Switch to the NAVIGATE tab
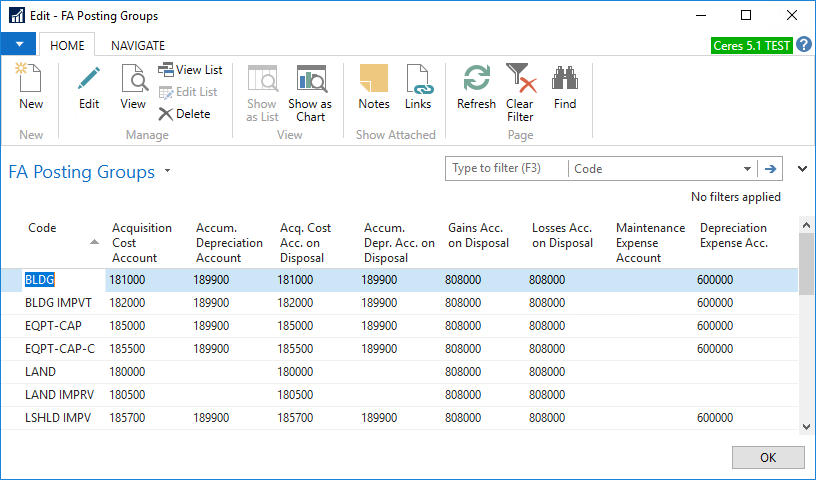 click(138, 45)
